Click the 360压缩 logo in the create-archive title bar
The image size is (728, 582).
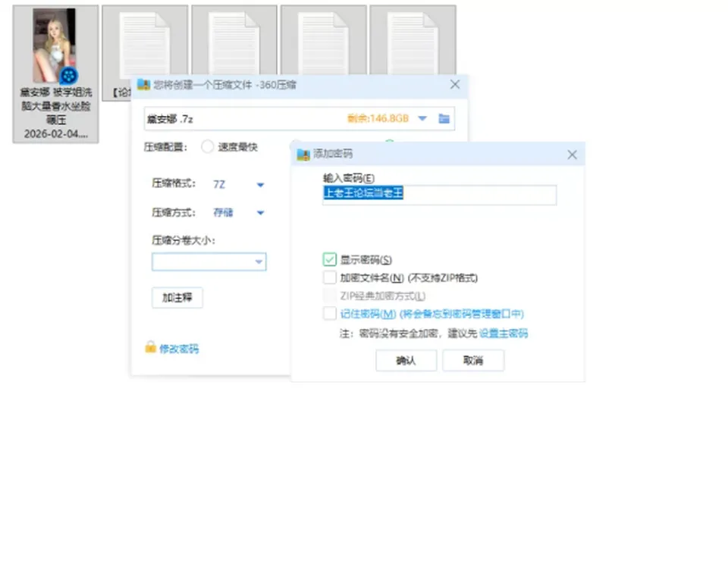tap(143, 84)
